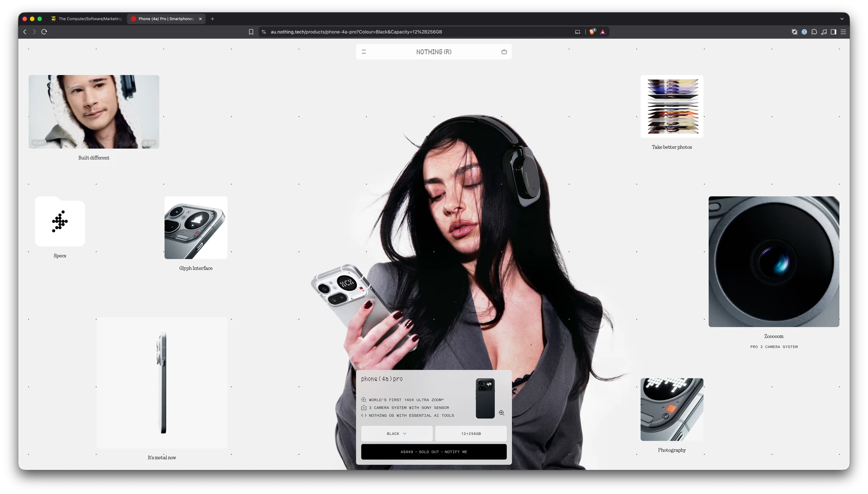Screen dimensions: 868x494
Task: Click the install app icon in address bar
Action: tap(577, 32)
